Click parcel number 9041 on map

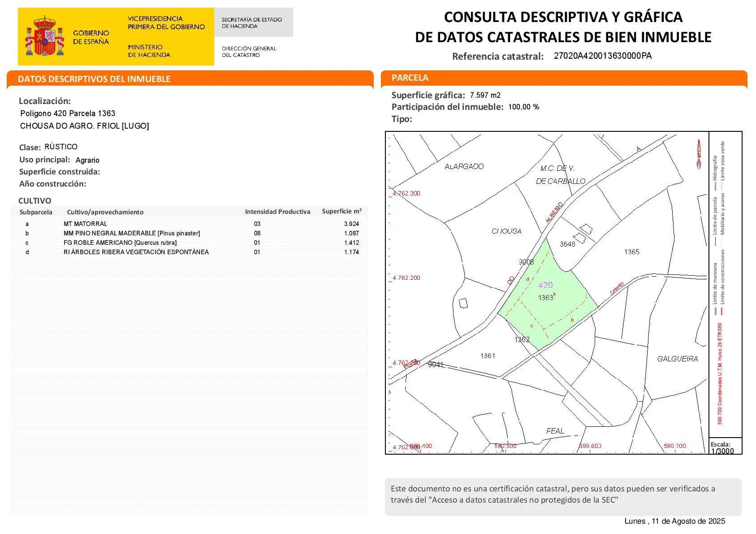click(x=436, y=365)
